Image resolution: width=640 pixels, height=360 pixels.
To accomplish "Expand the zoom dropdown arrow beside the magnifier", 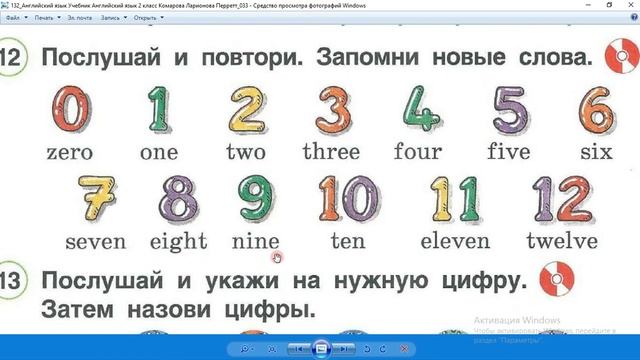I will coord(253,349).
